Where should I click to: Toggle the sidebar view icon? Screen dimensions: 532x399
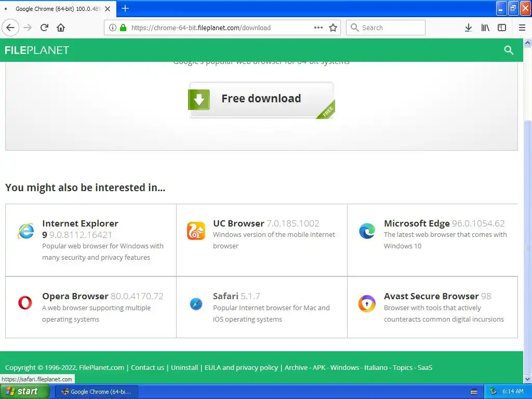point(502,28)
